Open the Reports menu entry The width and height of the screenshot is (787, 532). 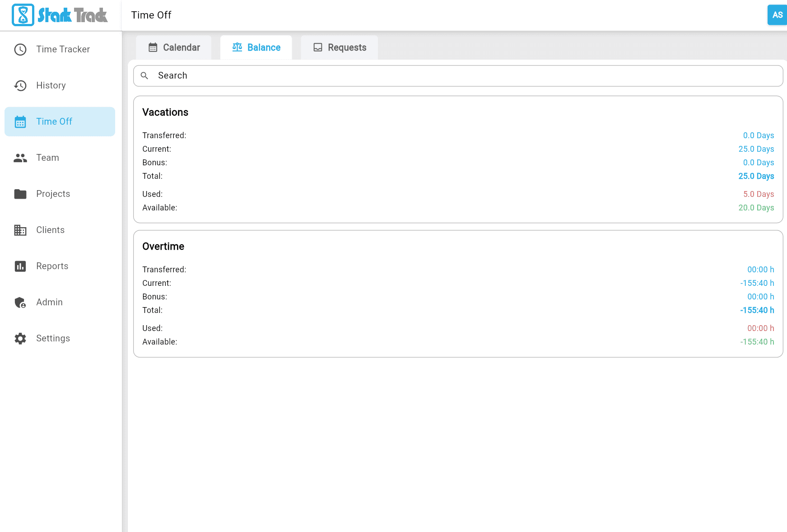point(52,266)
